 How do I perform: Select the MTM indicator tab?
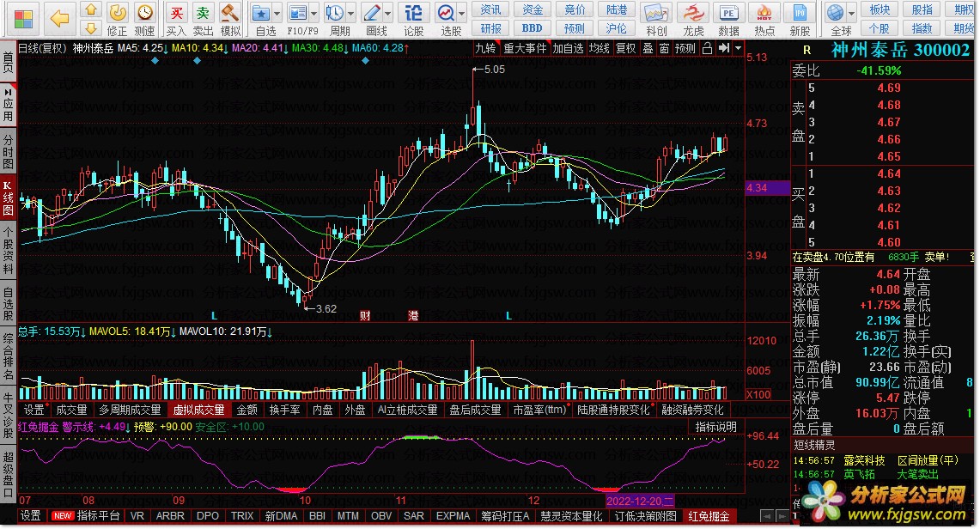point(348,516)
